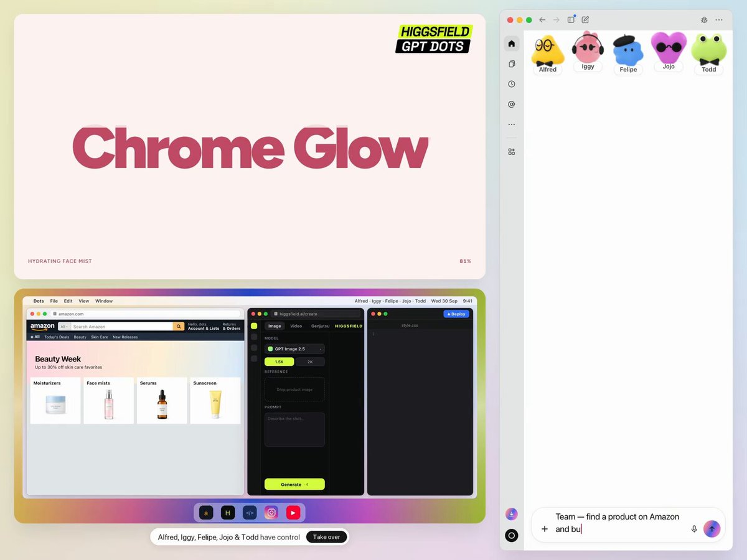The height and width of the screenshot is (560, 747).
Task: Open the View menu in Dots menu bar
Action: click(84, 301)
